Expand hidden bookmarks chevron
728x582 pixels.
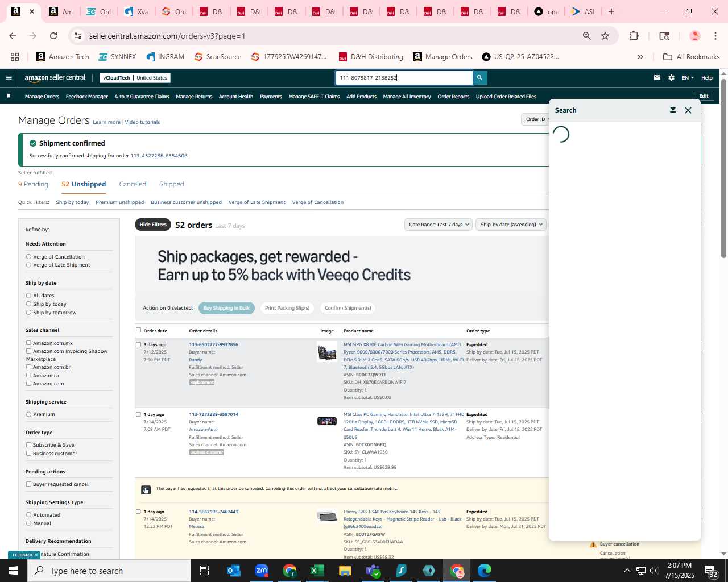click(640, 57)
